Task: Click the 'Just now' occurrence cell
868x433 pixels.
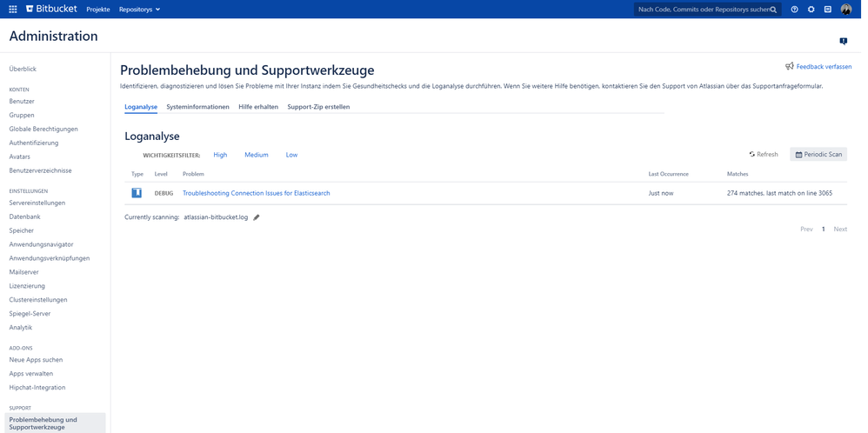Action: point(661,193)
